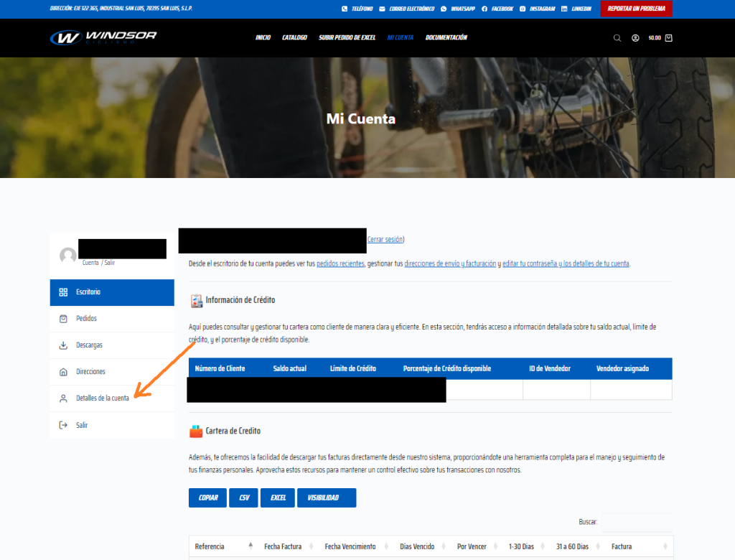Open Subir Pedido de Excel menu item
735x560 pixels.
point(347,37)
